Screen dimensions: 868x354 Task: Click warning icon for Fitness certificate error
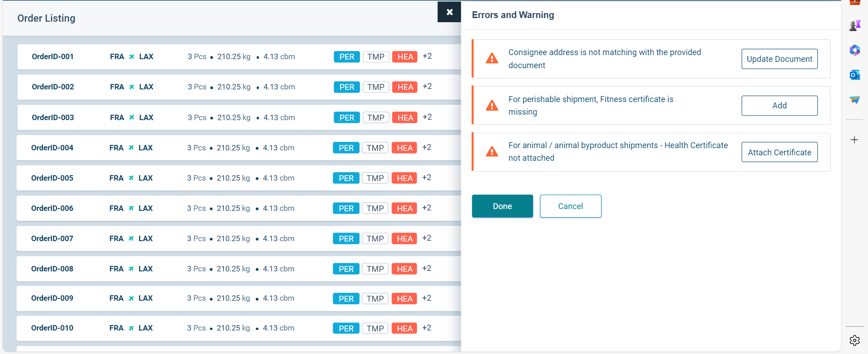pyautogui.click(x=492, y=105)
